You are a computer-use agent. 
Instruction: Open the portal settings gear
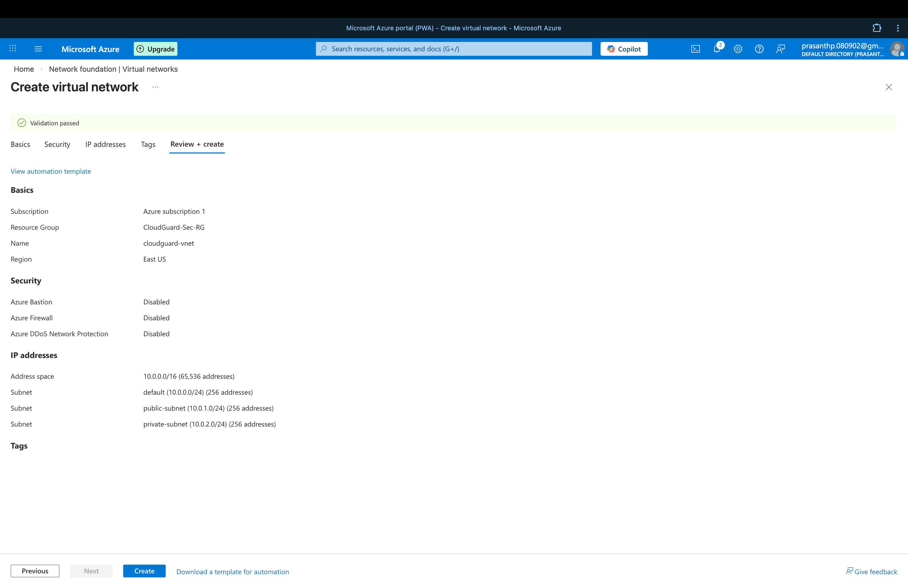click(x=738, y=49)
